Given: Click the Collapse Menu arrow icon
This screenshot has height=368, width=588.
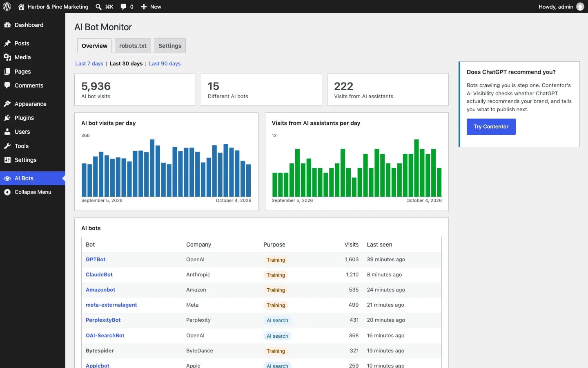Looking at the screenshot, I should [x=7, y=192].
